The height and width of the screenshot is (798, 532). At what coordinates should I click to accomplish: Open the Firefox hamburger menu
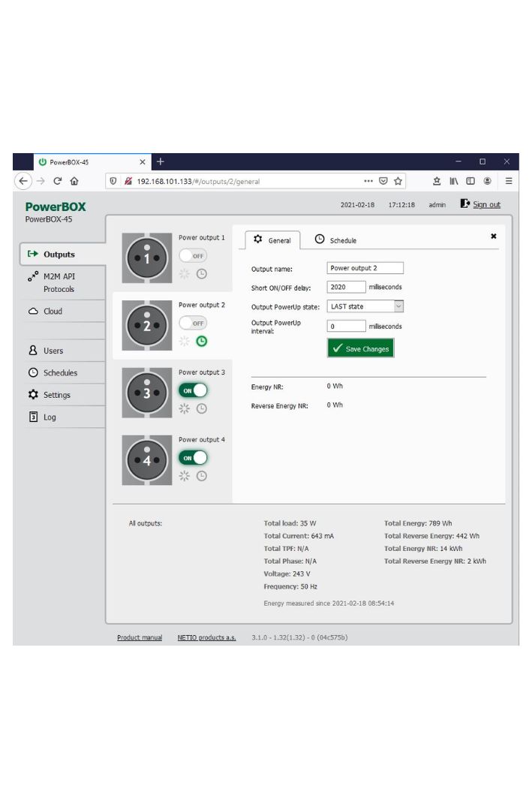508,181
